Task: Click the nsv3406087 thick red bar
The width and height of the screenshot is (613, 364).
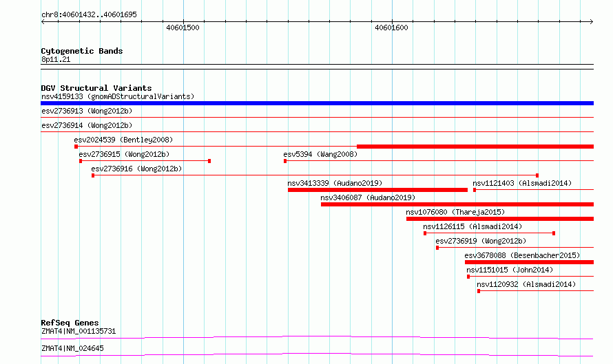Action: pyautogui.click(x=457, y=204)
